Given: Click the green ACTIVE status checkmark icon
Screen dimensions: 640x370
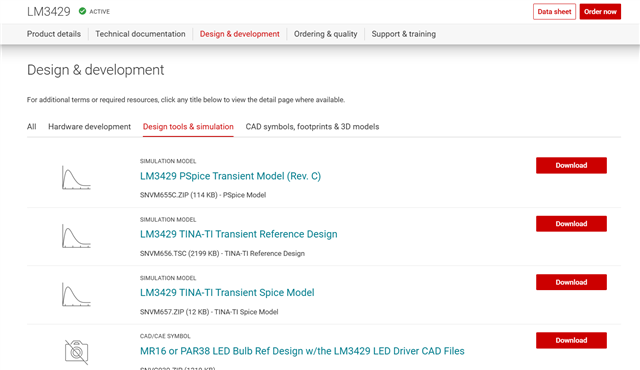Looking at the screenshot, I should tap(82, 11).
